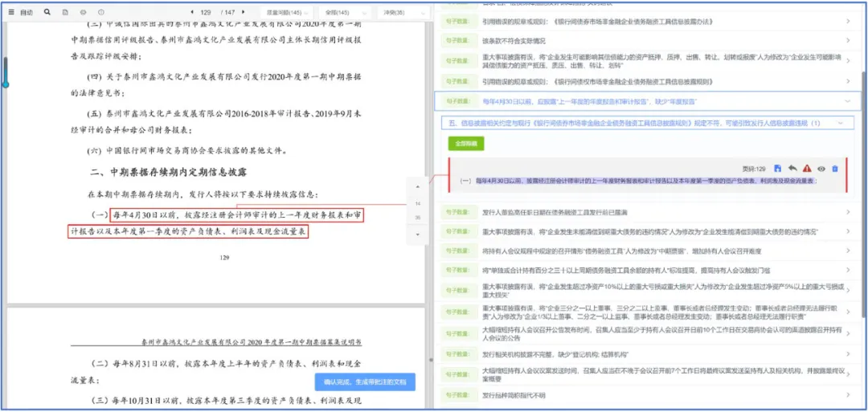Click 确认完成,生成带批注的文档 button
Image resolution: width=868 pixels, height=412 pixels.
[x=366, y=382]
